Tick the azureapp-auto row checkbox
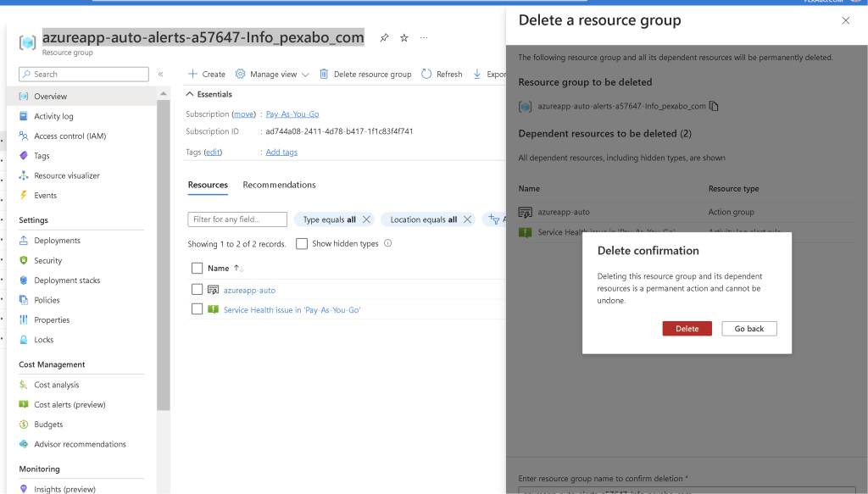 click(197, 289)
